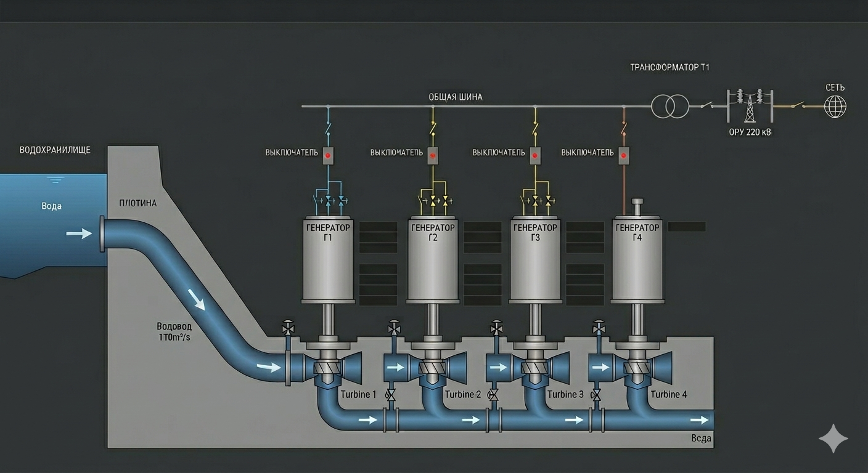Click the diagonal flow arrow in the penstock
This screenshot has height=473, width=868.
click(197, 299)
